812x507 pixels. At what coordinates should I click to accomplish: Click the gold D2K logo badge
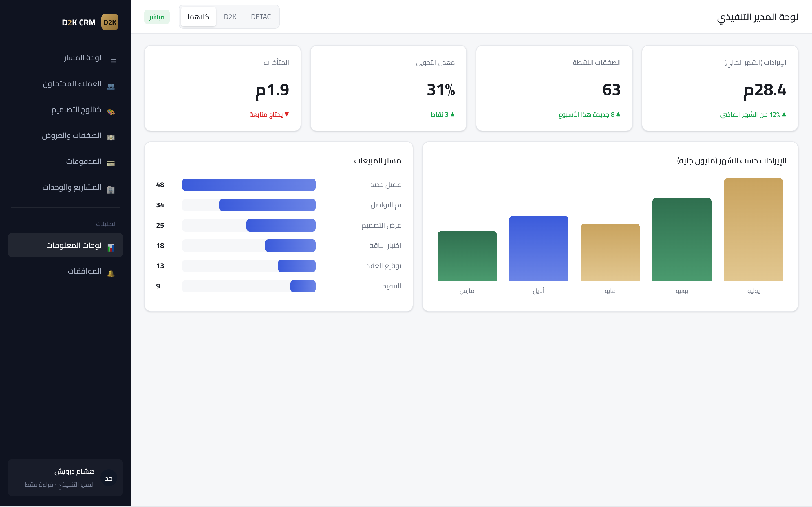coord(110,22)
